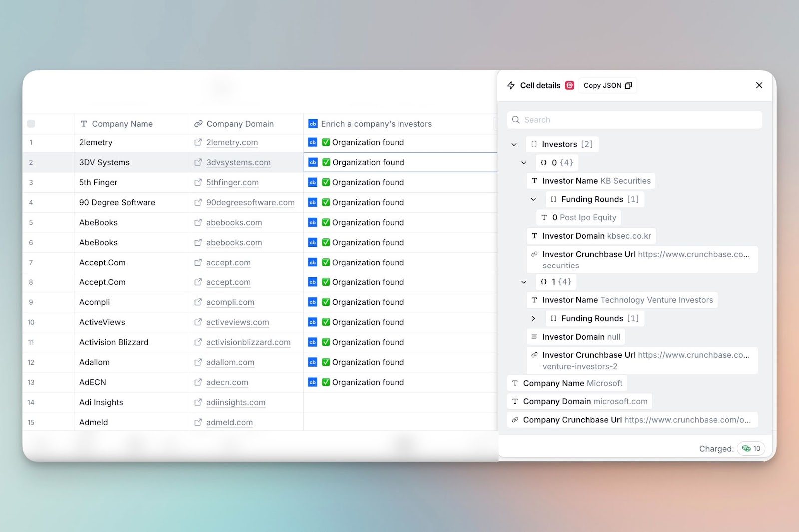Select the Admeld company name cell

132,422
